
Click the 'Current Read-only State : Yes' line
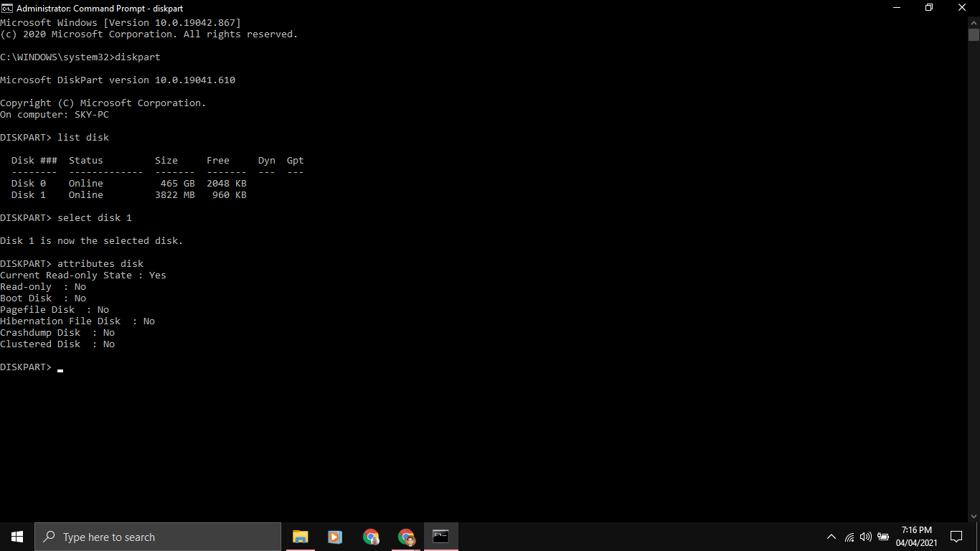(83, 275)
